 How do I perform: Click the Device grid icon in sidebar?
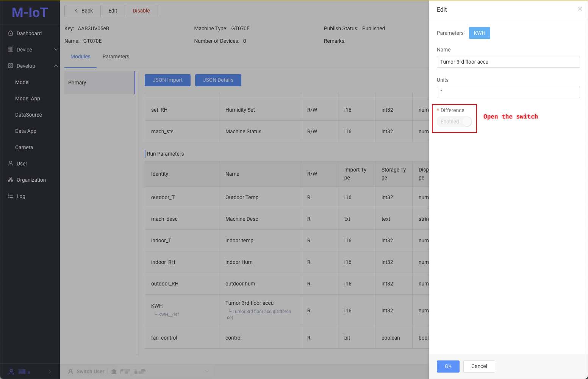pyautogui.click(x=11, y=50)
